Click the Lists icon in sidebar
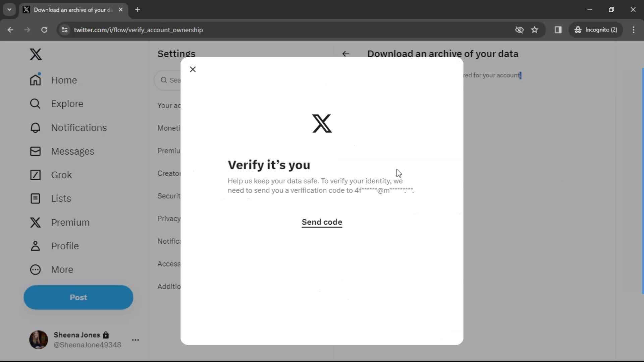Viewport: 644px width, 362px height. coord(35,198)
